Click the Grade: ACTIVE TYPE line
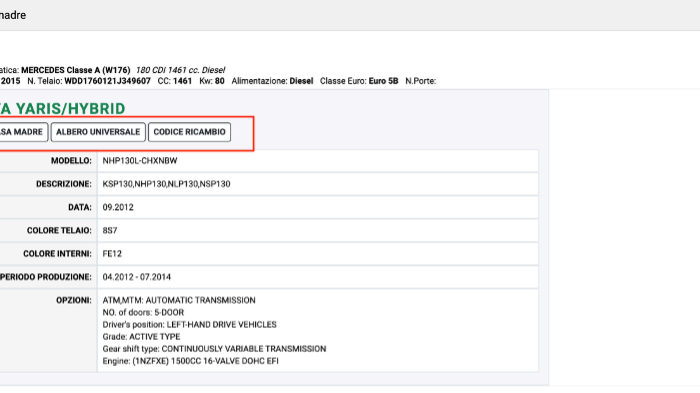The width and height of the screenshot is (700, 393). [141, 336]
